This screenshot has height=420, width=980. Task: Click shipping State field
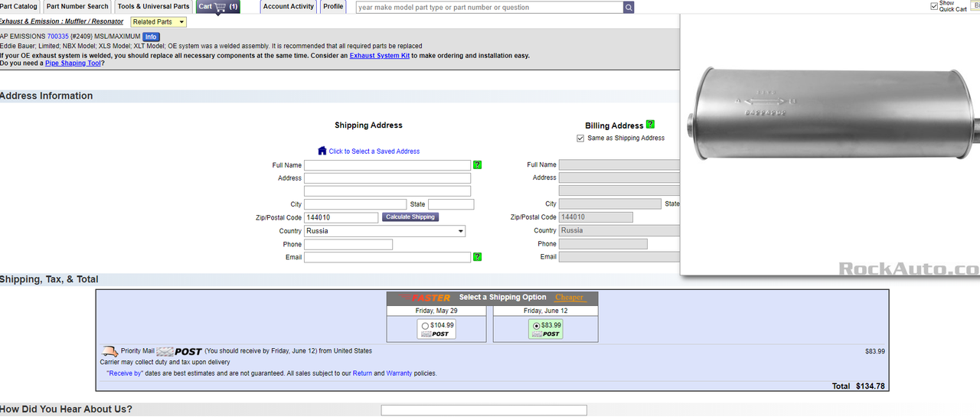(x=451, y=204)
